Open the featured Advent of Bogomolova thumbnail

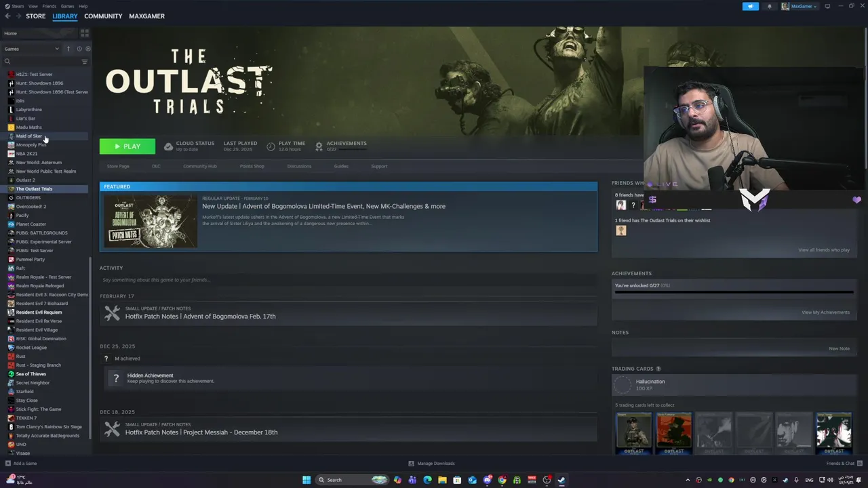(151, 221)
